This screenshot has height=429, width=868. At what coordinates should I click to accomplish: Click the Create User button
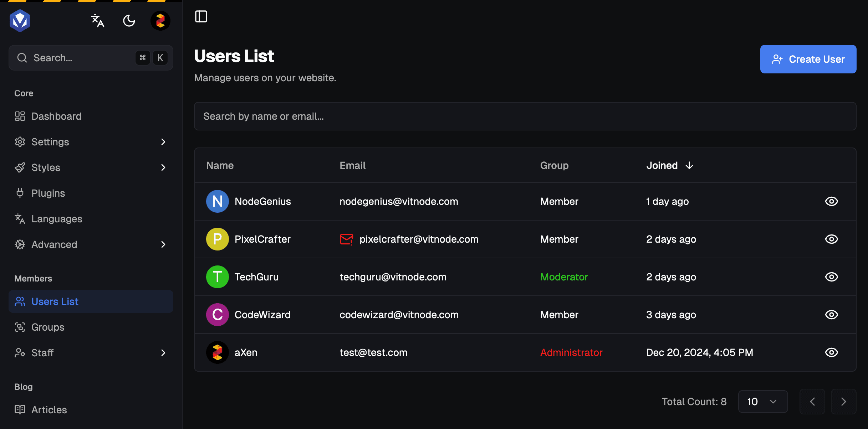(808, 59)
